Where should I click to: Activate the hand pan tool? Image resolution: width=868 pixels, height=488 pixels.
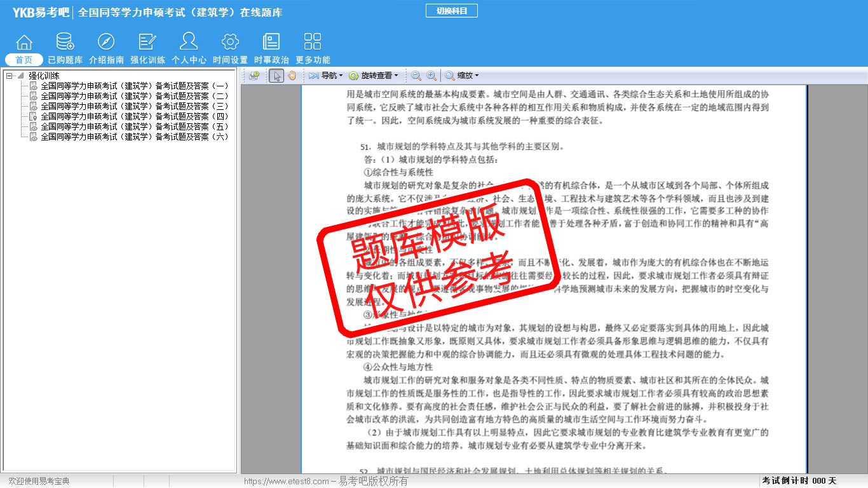(292, 76)
